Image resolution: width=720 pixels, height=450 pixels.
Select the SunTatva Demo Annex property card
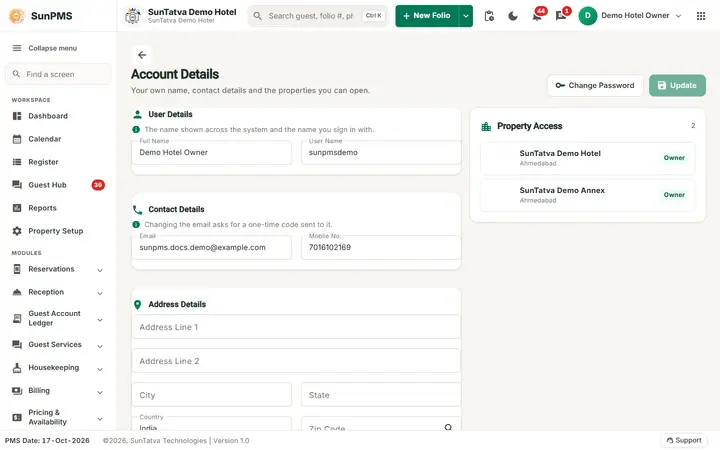coord(588,196)
